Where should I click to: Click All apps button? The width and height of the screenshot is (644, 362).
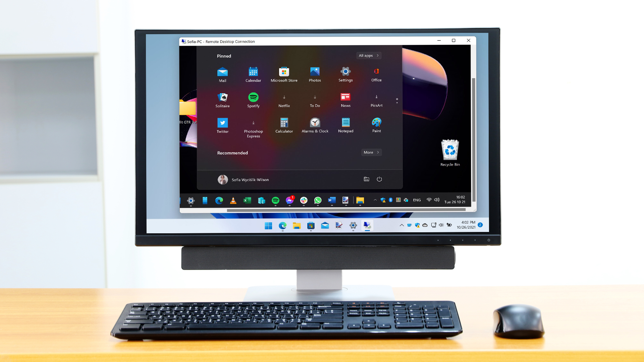(369, 55)
